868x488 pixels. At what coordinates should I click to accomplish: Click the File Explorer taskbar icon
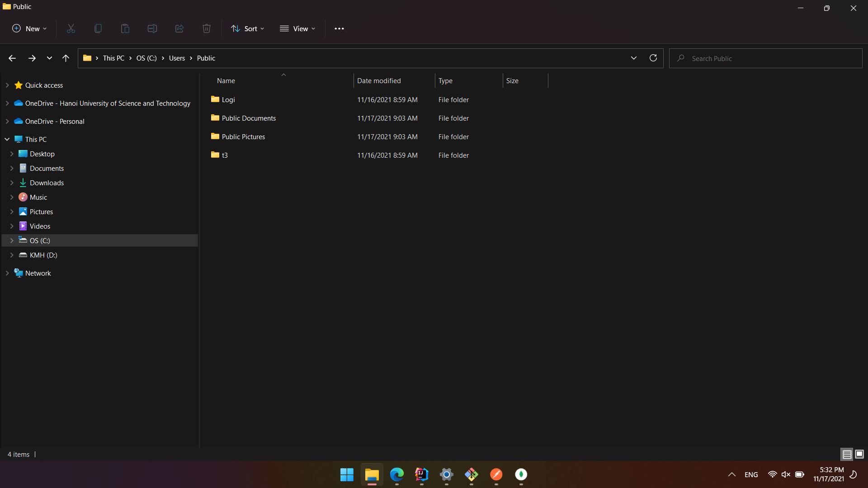click(x=372, y=474)
